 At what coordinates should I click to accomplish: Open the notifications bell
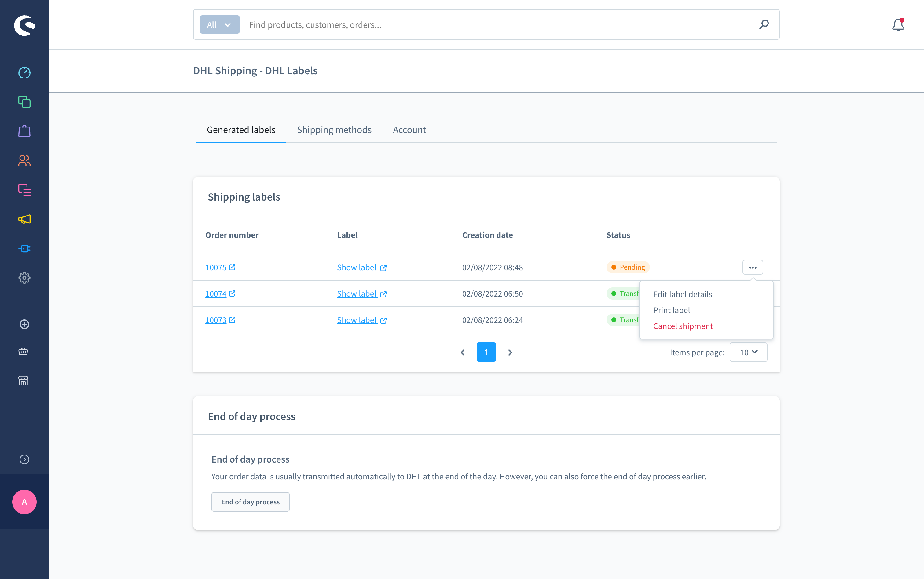click(898, 24)
